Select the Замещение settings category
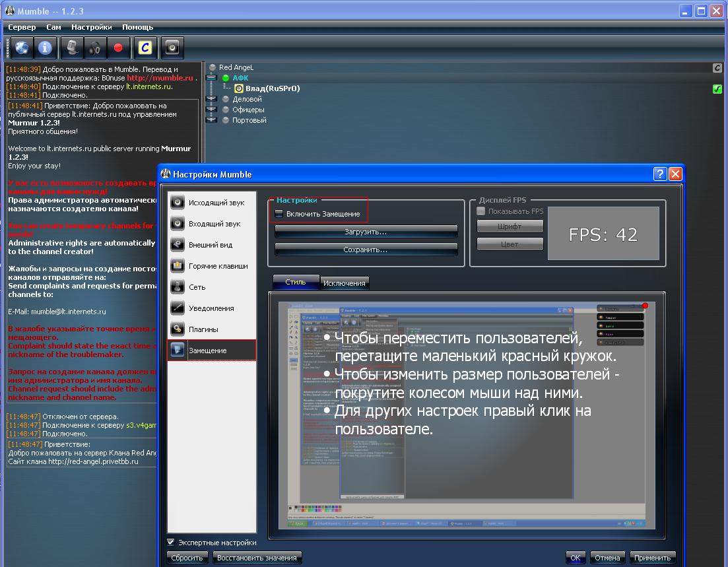 212,350
